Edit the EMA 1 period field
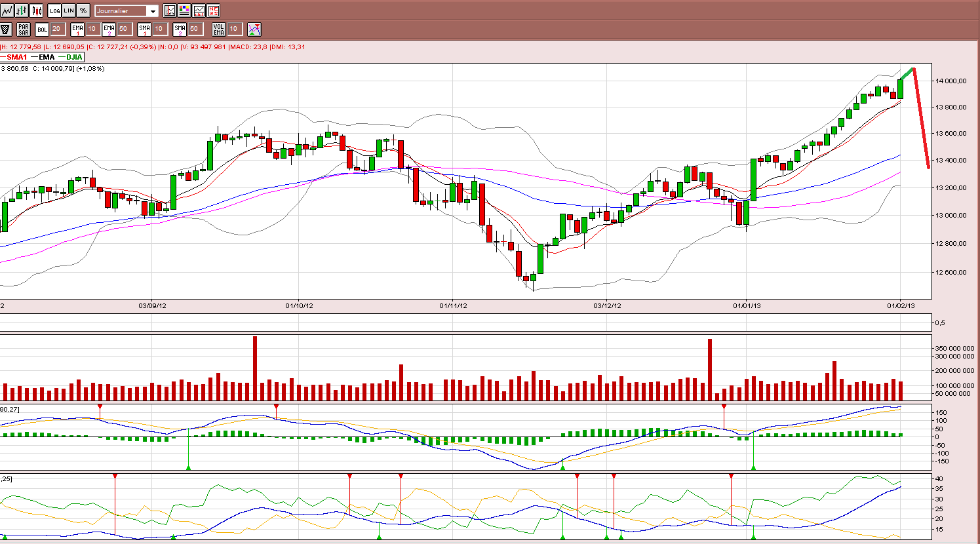Screen dimensions: 980x544 (x=92, y=29)
